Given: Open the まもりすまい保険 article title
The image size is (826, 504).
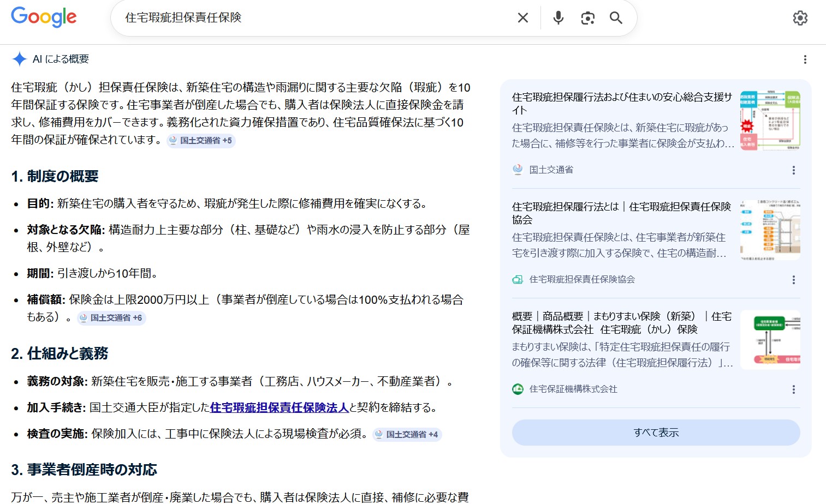Looking at the screenshot, I should (x=621, y=323).
